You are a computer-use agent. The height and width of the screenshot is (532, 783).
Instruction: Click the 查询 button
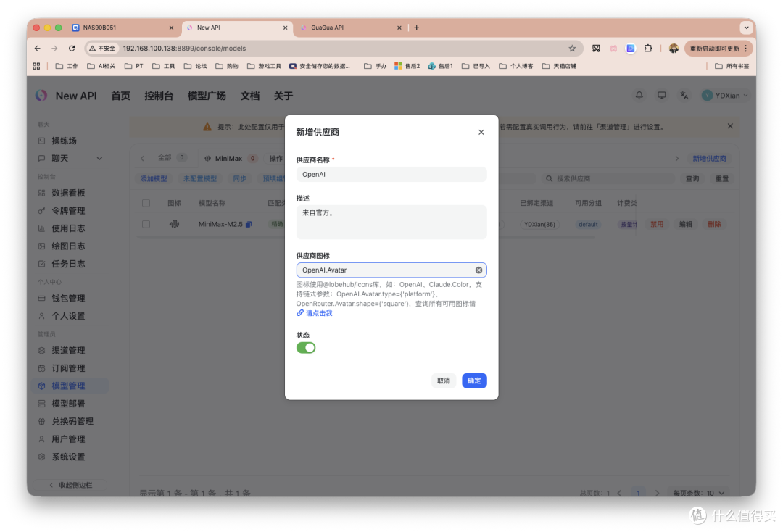click(692, 179)
